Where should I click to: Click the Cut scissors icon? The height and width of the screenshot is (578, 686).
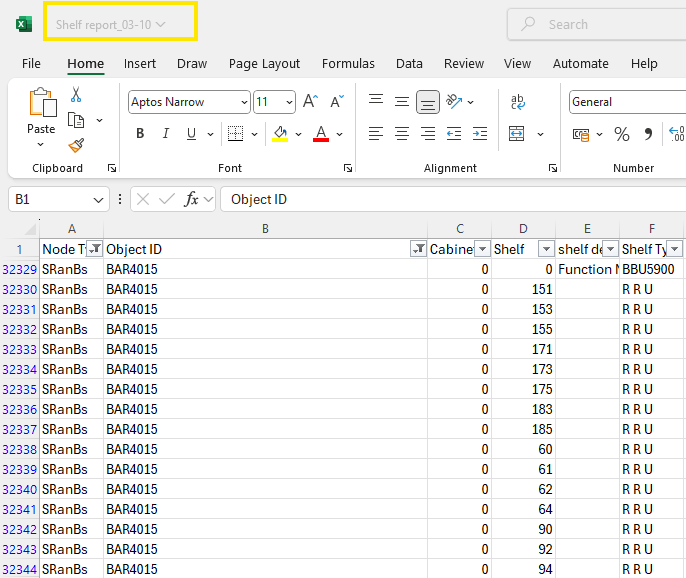coord(76,95)
